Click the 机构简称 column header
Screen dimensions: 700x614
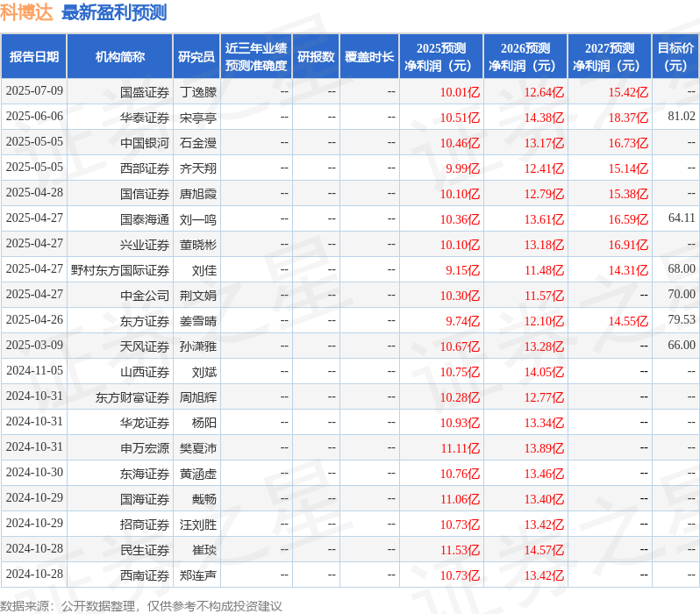(x=119, y=57)
